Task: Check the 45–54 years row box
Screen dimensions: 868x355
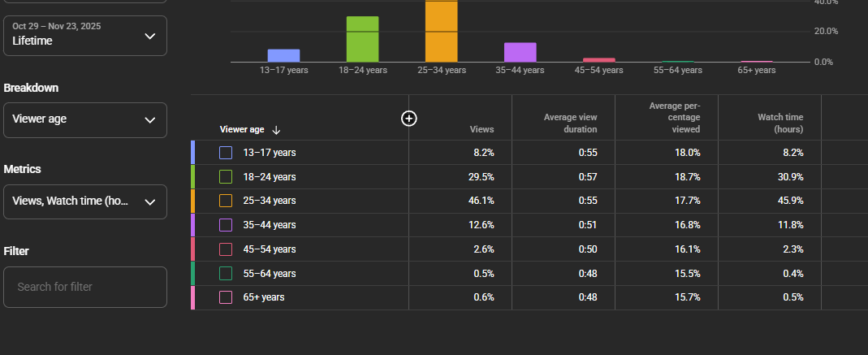Action: tap(226, 249)
